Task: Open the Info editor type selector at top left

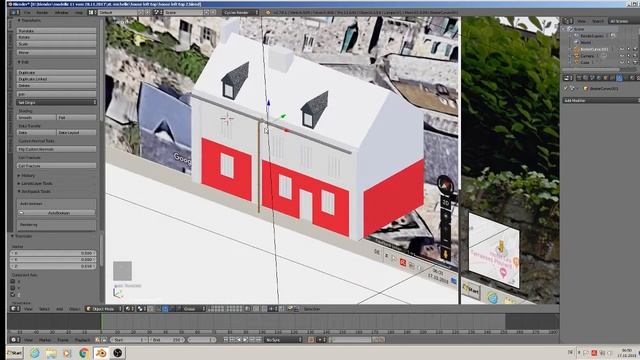Action: pos(15,13)
